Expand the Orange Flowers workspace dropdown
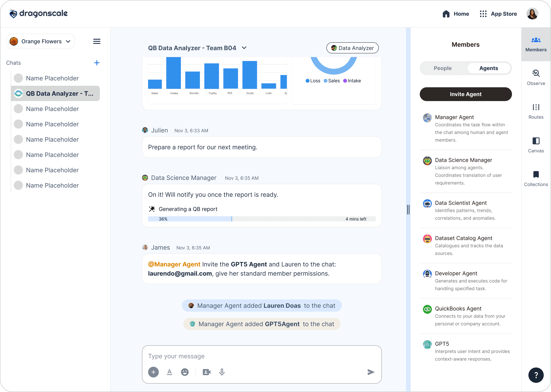The width and height of the screenshot is (551, 392). (x=40, y=41)
